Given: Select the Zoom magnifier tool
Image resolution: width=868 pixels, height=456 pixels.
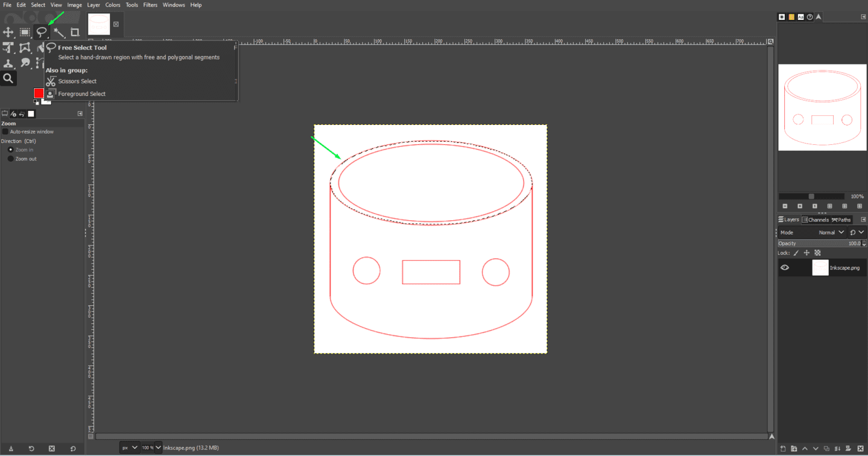Looking at the screenshot, I should tap(8, 78).
